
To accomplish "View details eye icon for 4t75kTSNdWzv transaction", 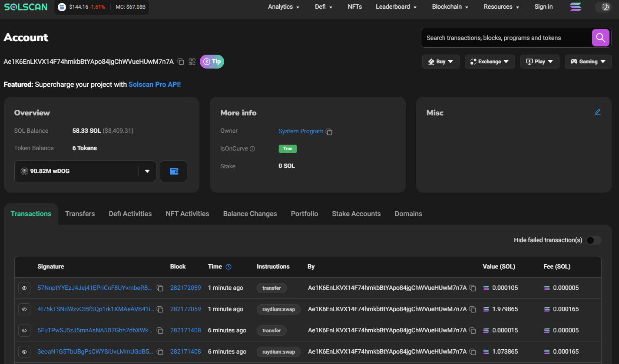I will click(24, 309).
